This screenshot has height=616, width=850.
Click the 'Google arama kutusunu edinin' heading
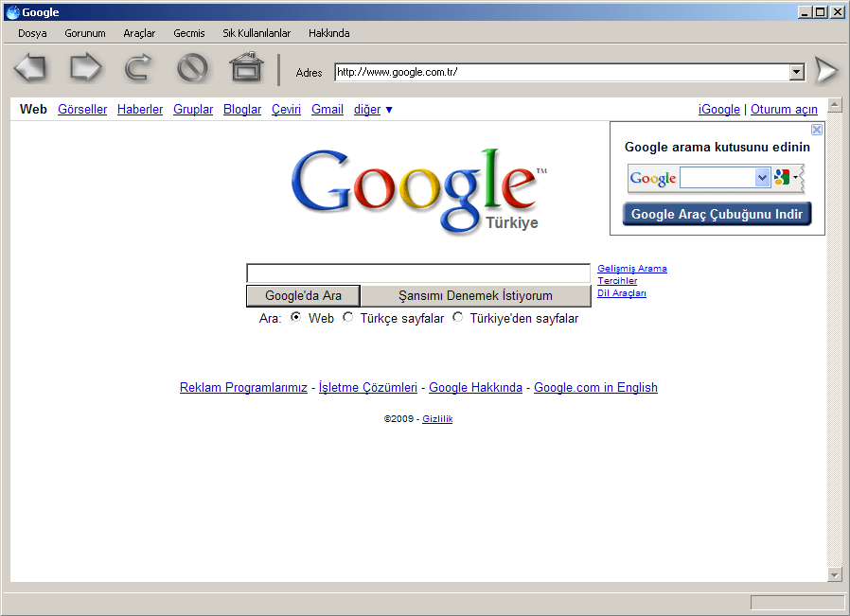(x=717, y=148)
